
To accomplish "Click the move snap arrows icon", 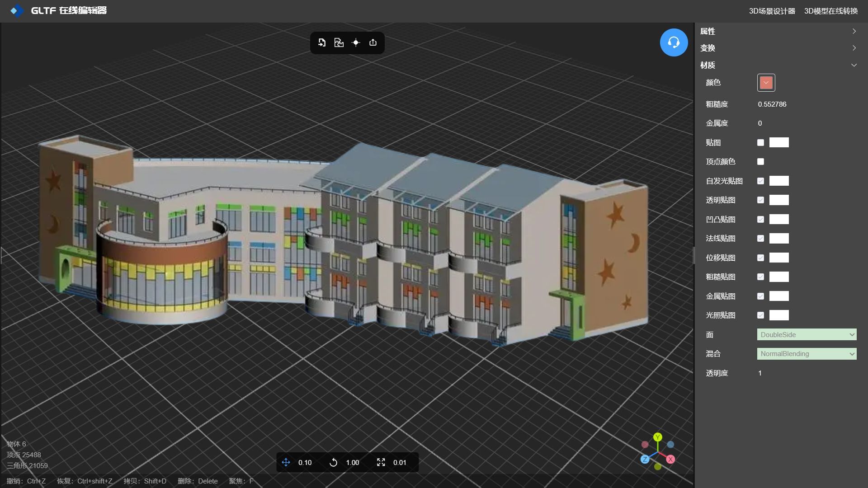I will point(286,462).
